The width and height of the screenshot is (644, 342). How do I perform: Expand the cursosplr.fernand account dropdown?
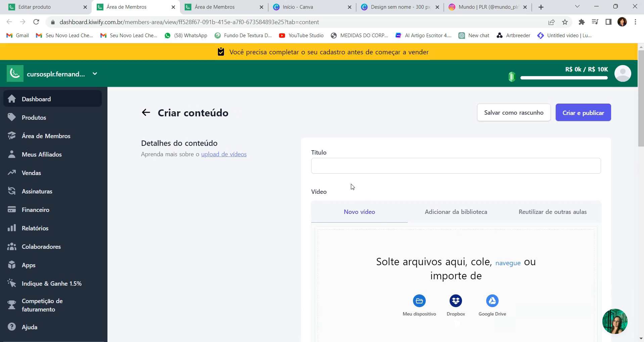(95, 74)
